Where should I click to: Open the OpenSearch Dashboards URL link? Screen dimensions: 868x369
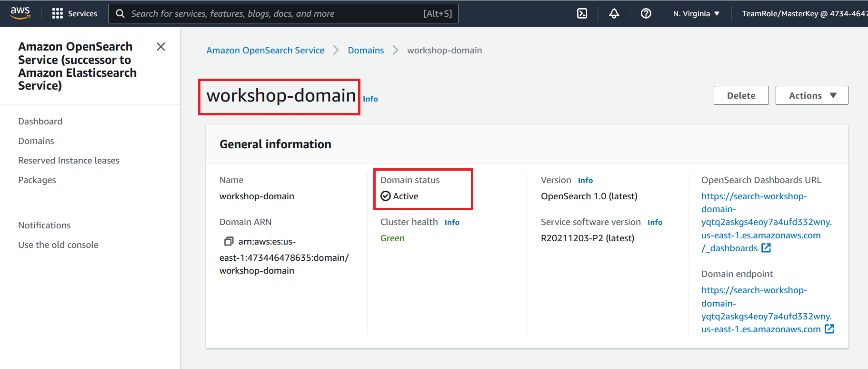point(766,222)
